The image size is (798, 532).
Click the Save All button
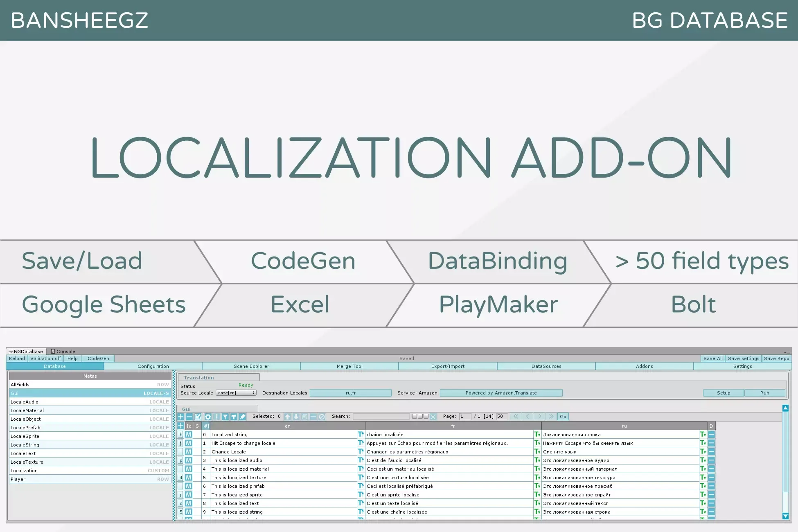[x=712, y=358]
